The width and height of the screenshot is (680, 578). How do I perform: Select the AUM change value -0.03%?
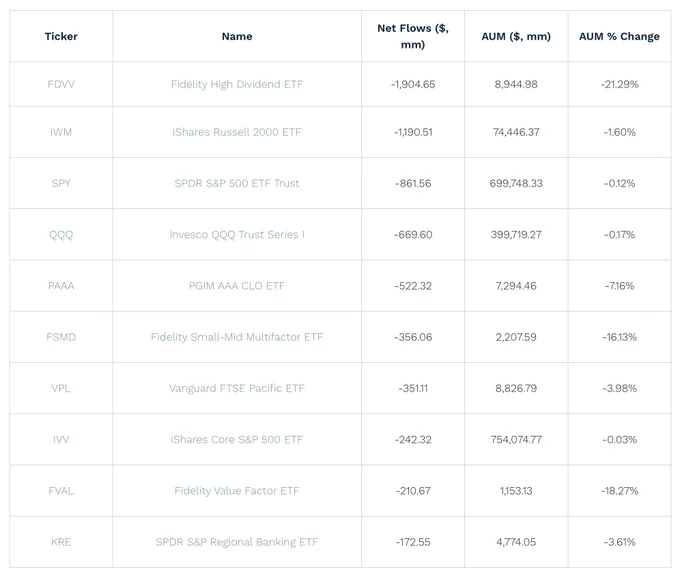(619, 439)
